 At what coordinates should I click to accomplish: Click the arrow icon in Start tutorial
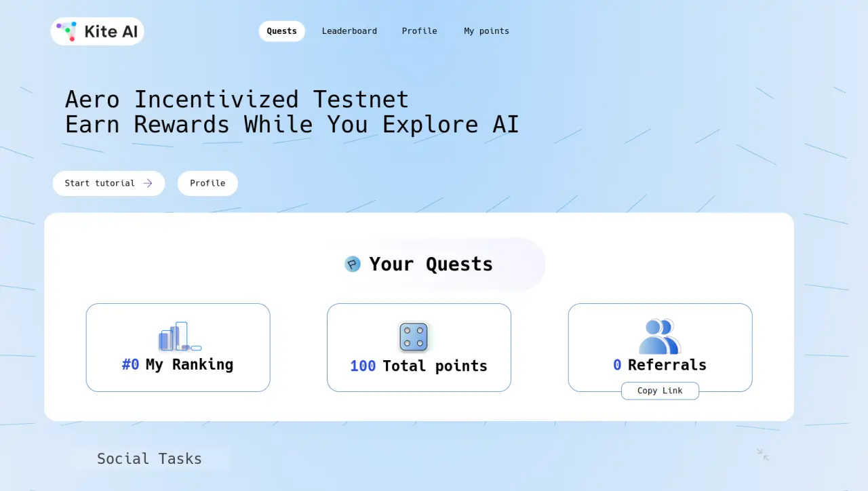tap(148, 183)
